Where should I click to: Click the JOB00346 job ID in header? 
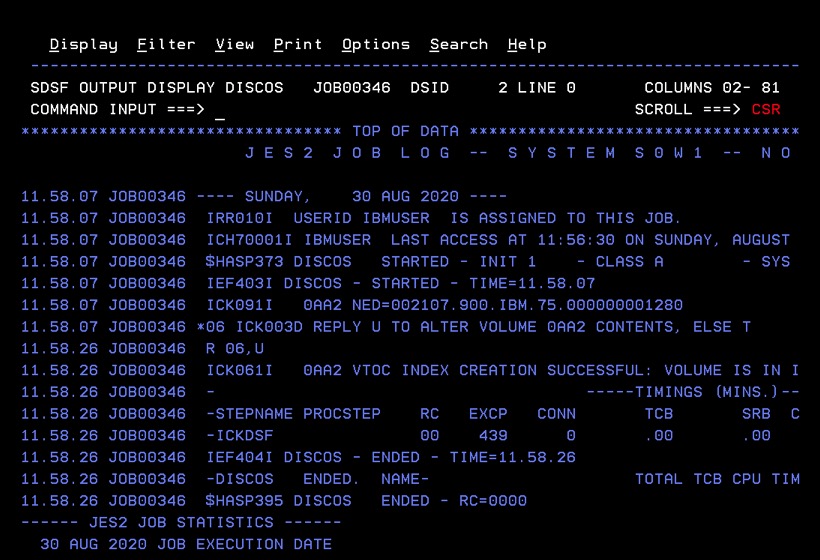coord(351,87)
